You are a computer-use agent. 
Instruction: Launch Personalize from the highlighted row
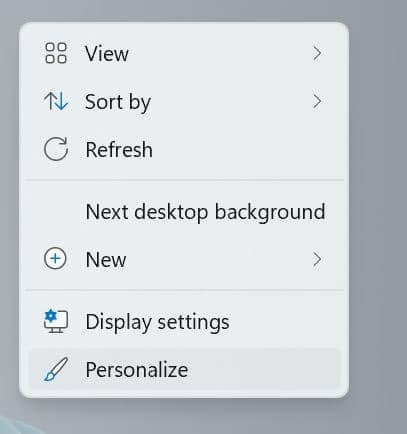tap(184, 369)
